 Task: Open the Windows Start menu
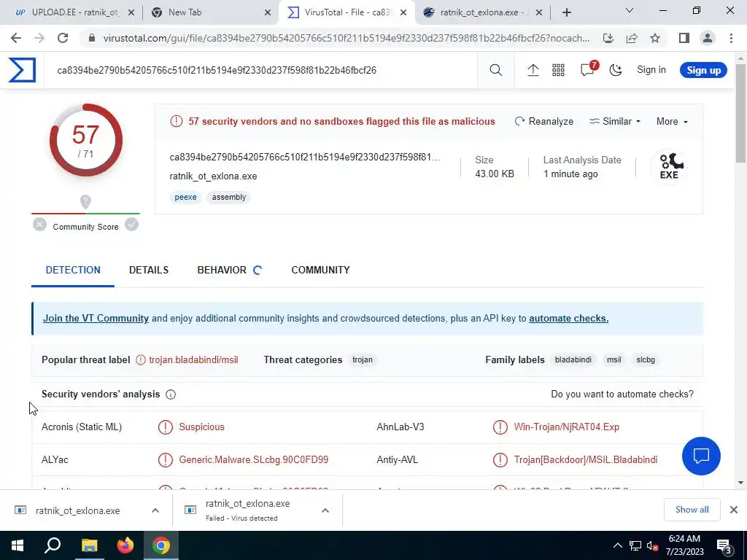[18, 545]
